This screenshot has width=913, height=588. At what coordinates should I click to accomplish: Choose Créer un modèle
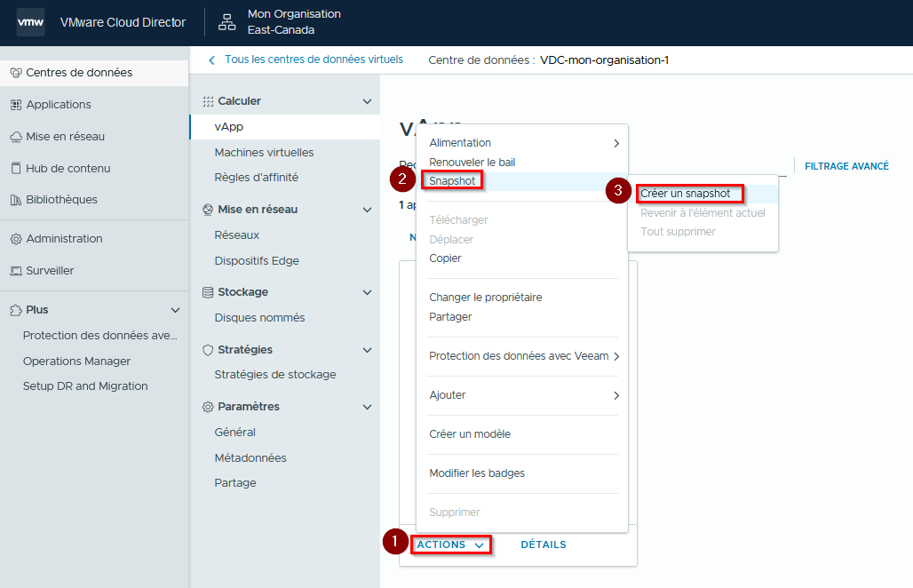(x=470, y=434)
